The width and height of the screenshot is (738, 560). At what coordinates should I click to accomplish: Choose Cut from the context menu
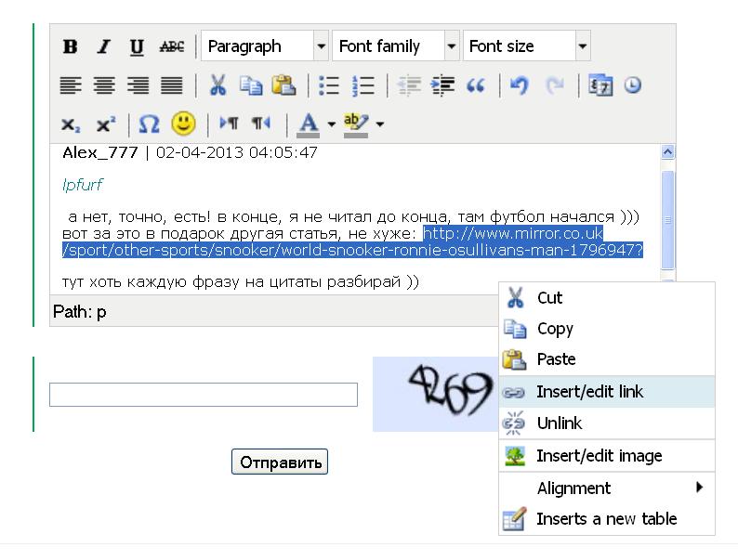click(607, 298)
